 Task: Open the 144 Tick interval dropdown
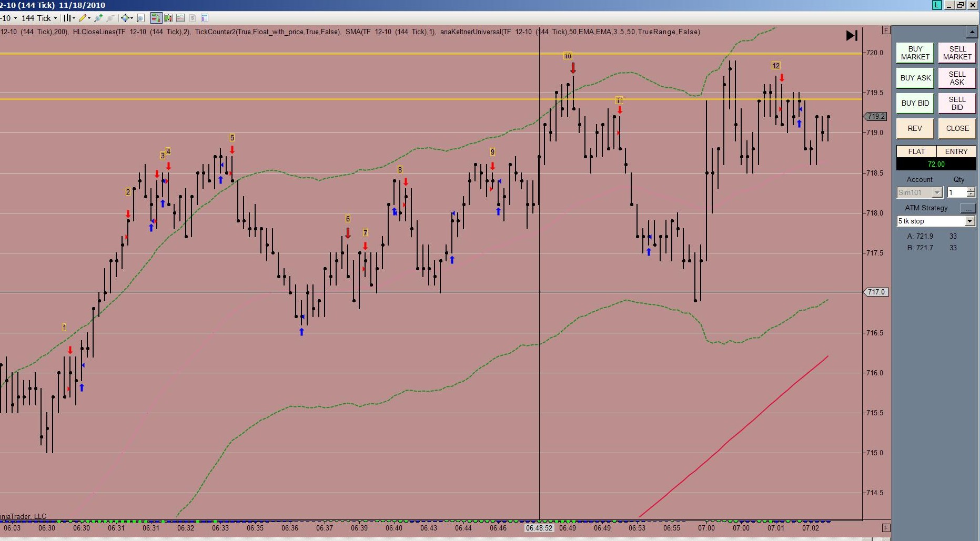pyautogui.click(x=39, y=18)
